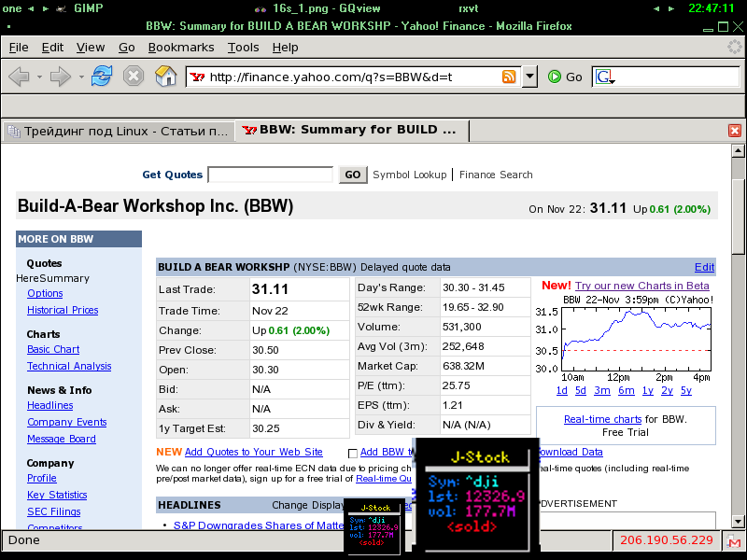Open the Finance Search link
The image size is (747, 560).
pos(496,175)
